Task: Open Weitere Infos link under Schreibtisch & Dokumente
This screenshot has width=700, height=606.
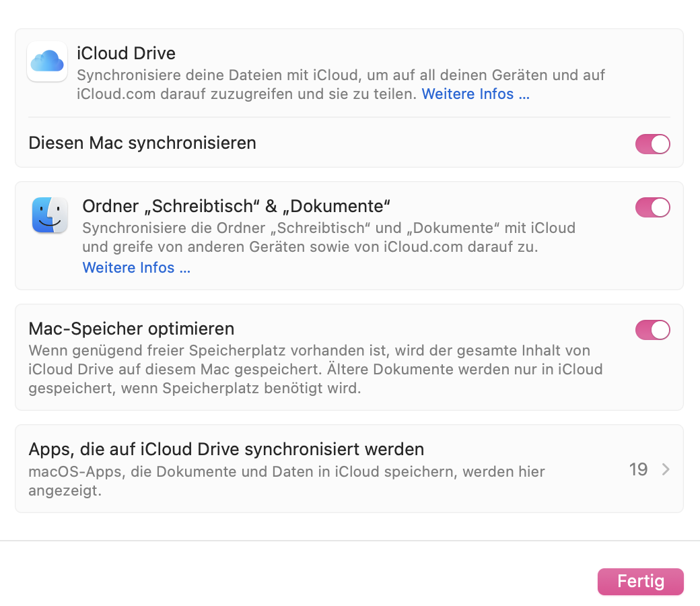Action: (137, 267)
